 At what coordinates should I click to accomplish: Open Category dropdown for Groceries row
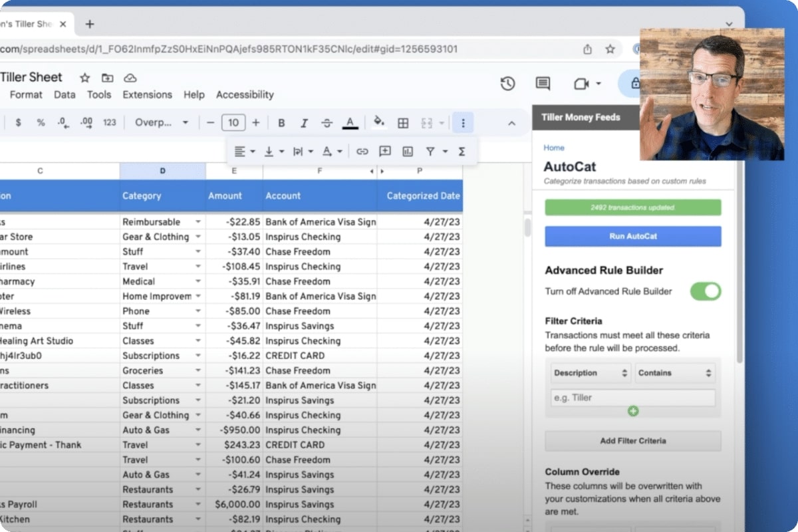pyautogui.click(x=198, y=370)
